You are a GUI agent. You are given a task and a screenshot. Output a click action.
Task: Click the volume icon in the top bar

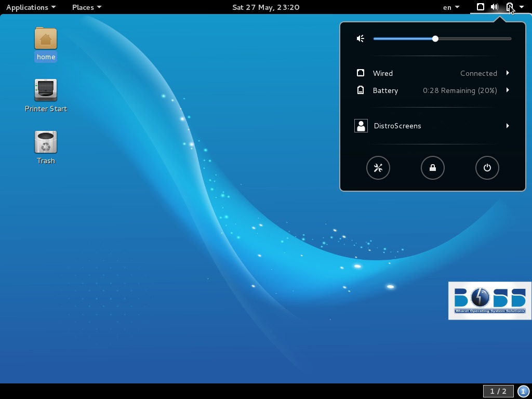pyautogui.click(x=494, y=7)
